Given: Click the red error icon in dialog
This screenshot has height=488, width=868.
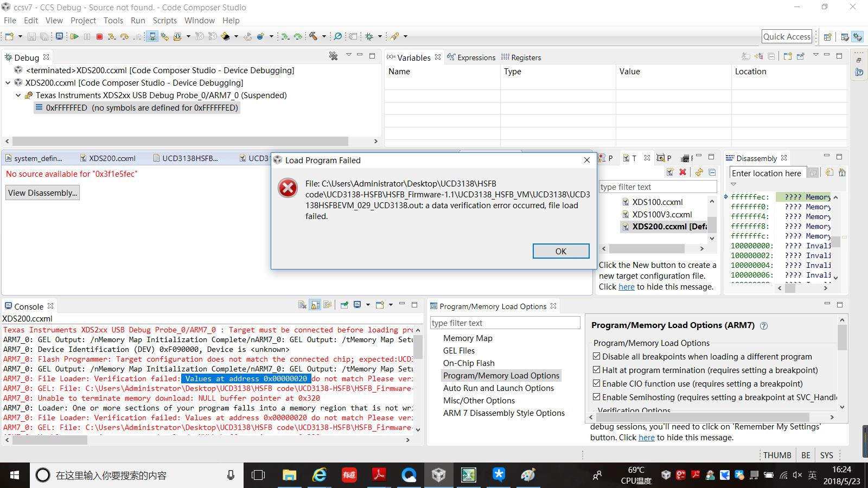Looking at the screenshot, I should pos(288,188).
